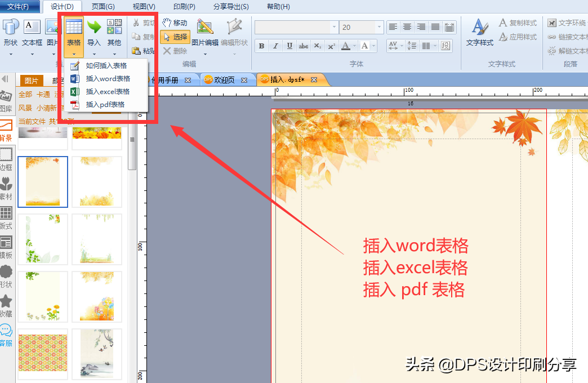Viewport: 588px width, 383px height.
Task: Open the 导入 import tool
Action: (93, 32)
